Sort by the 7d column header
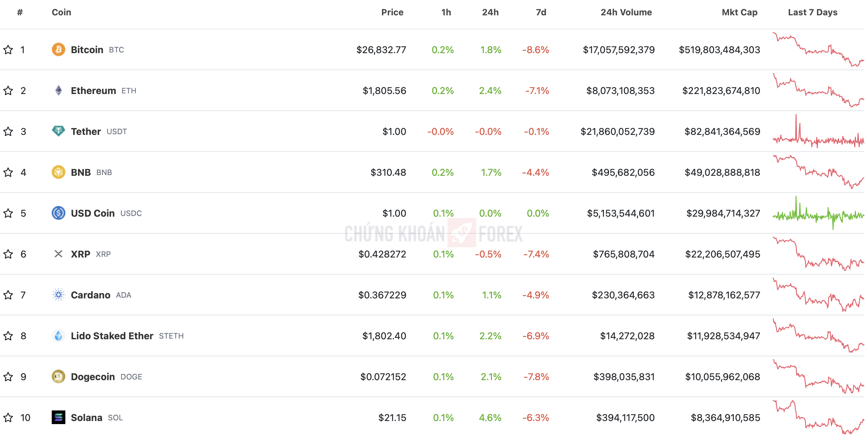The width and height of the screenshot is (868, 436). tap(541, 12)
